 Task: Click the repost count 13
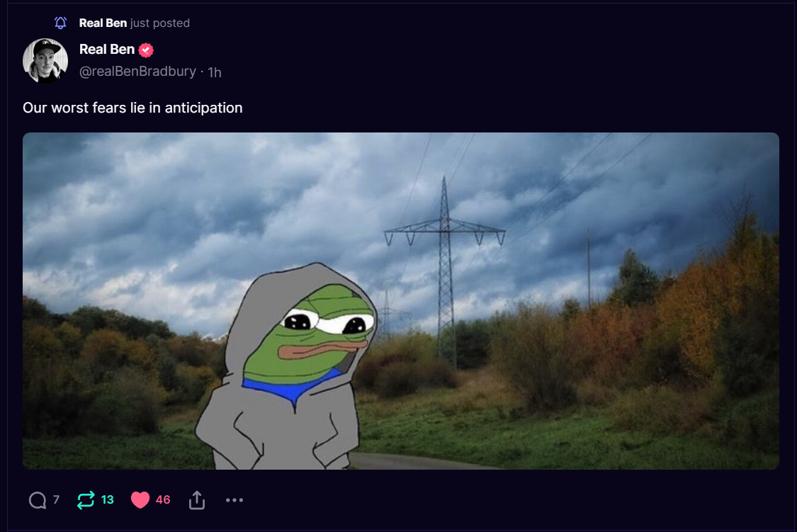pyautogui.click(x=107, y=500)
